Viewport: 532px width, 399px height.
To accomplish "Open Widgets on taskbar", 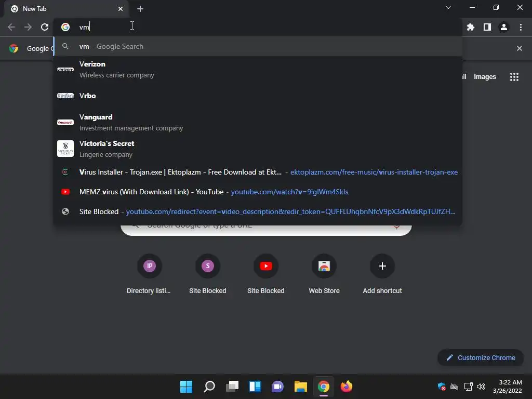I will click(255, 387).
